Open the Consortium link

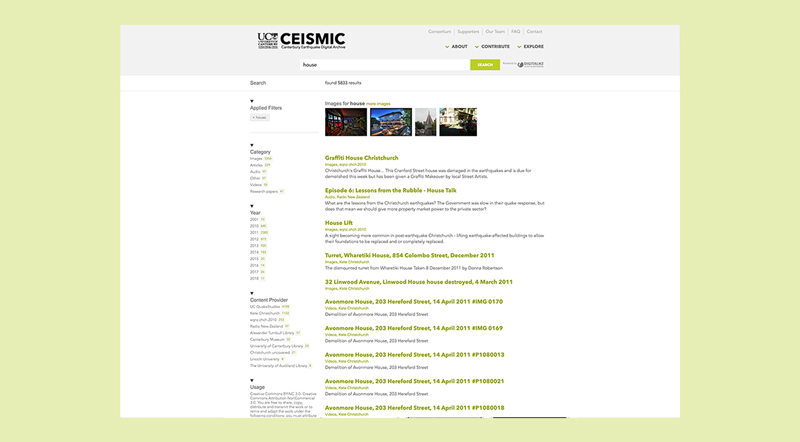[x=439, y=32]
